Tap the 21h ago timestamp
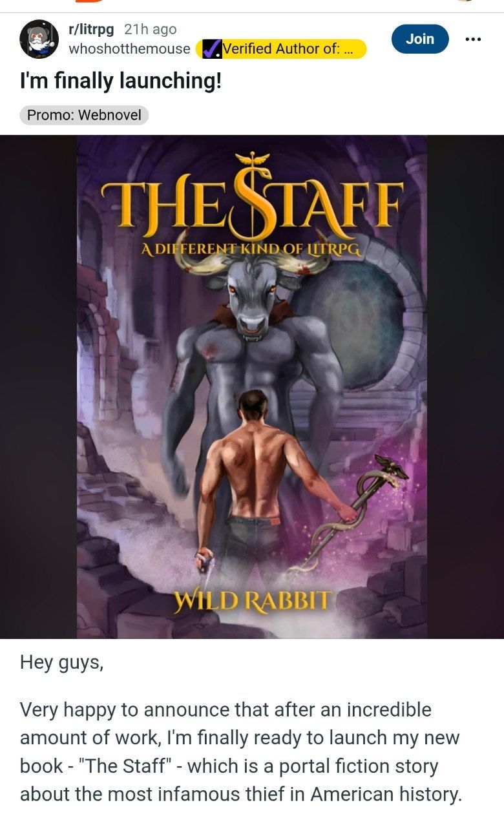Screen dimensions: 504x827 (x=150, y=29)
